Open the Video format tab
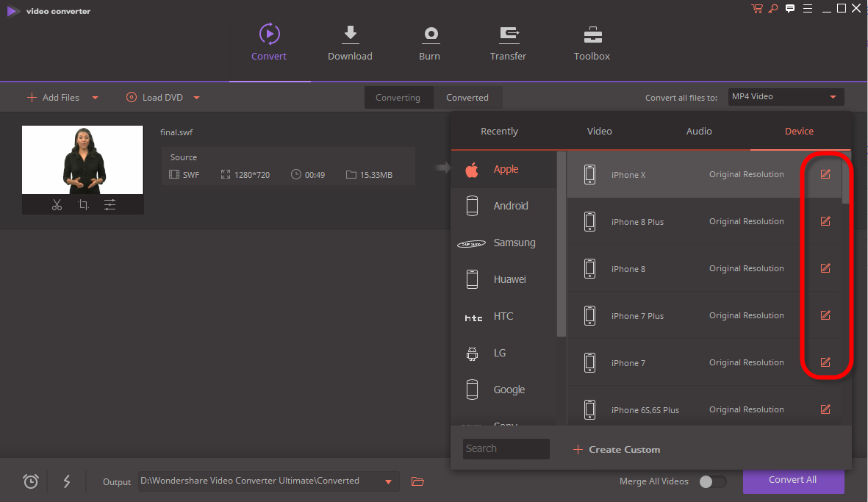Image resolution: width=868 pixels, height=502 pixels. [600, 131]
